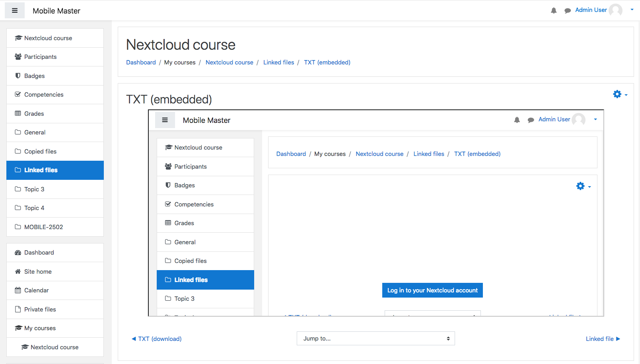
Task: Click message bubble icon inside embedded frame
Action: (x=531, y=120)
